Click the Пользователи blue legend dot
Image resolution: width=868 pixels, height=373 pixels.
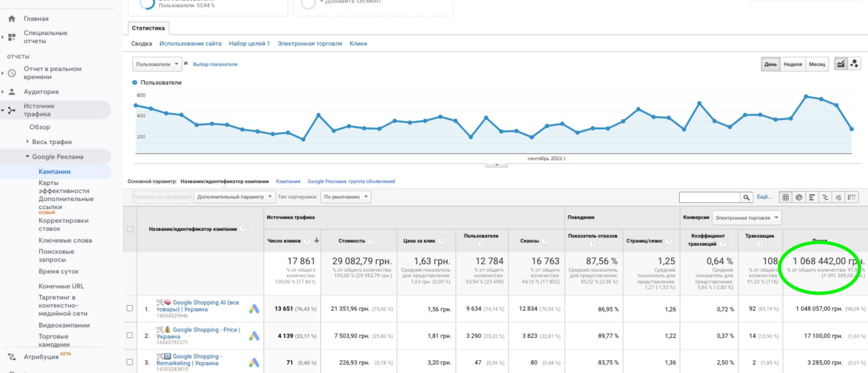135,83
